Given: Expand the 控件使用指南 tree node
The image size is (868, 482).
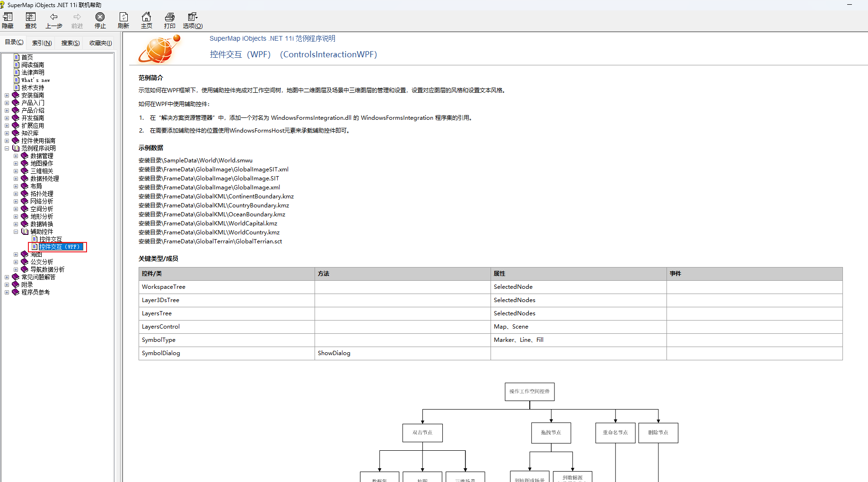Looking at the screenshot, I should [x=7, y=141].
